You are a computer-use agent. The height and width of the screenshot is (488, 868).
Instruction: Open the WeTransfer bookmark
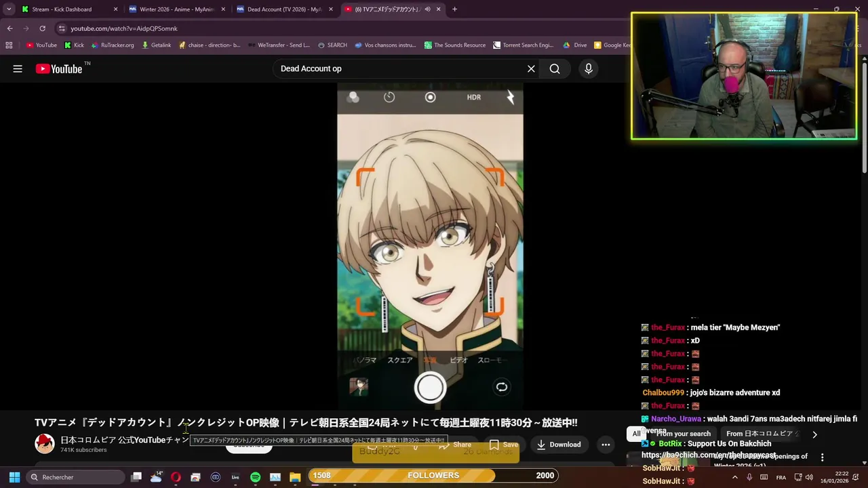pos(279,45)
